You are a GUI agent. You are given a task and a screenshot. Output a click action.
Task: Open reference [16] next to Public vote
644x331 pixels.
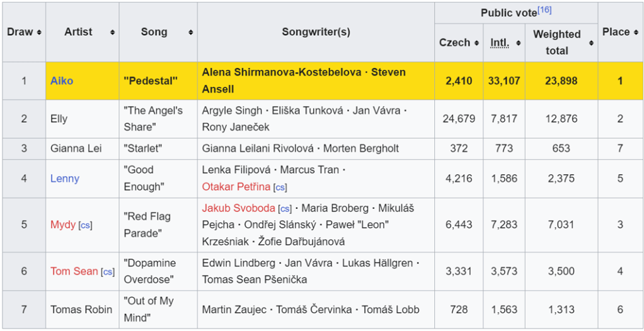tap(545, 9)
